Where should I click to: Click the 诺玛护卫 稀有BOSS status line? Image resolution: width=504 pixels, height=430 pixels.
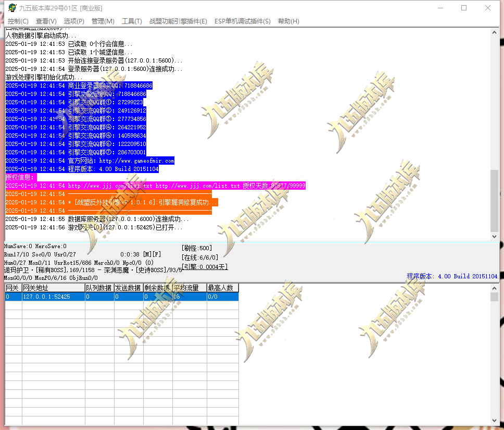click(x=93, y=270)
